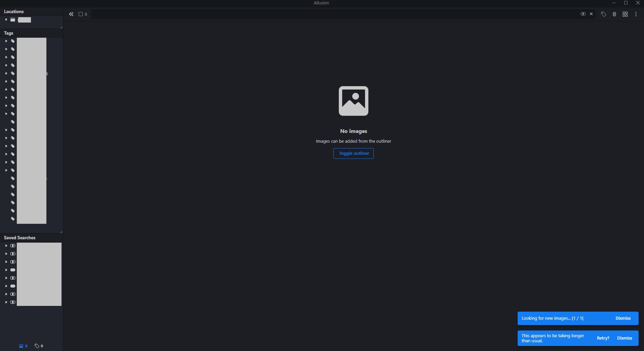Viewport: 644px width, 351px height.
Task: Toggle visibility of the first saved search
Action: pos(13,246)
